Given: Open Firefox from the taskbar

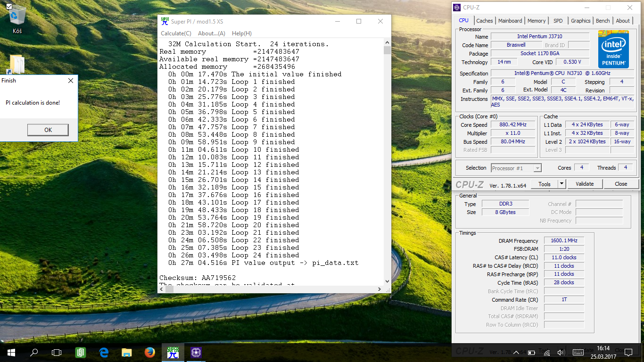Looking at the screenshot, I should 150,352.
